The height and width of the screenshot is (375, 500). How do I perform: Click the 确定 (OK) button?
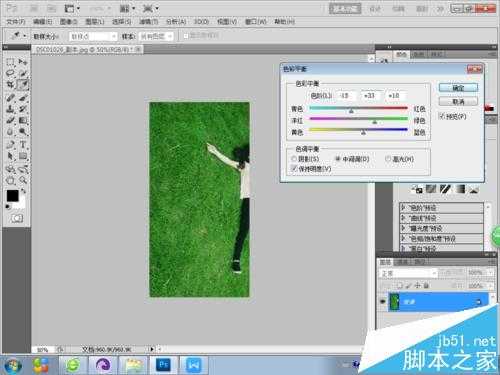coord(458,88)
